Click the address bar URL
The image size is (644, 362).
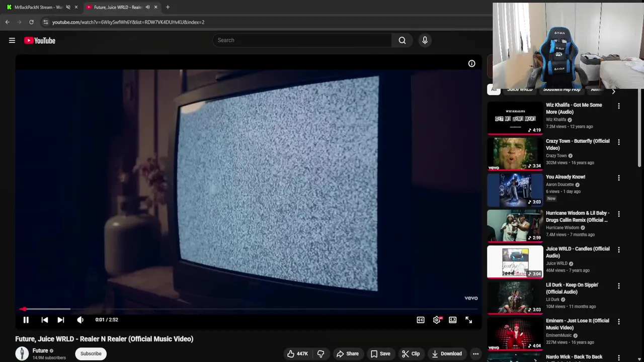pos(128,22)
